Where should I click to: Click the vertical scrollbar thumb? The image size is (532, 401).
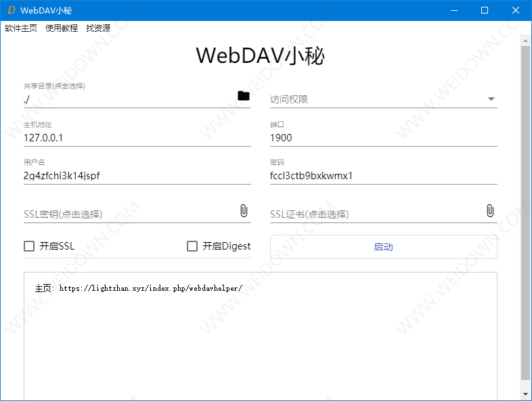(x=525, y=213)
